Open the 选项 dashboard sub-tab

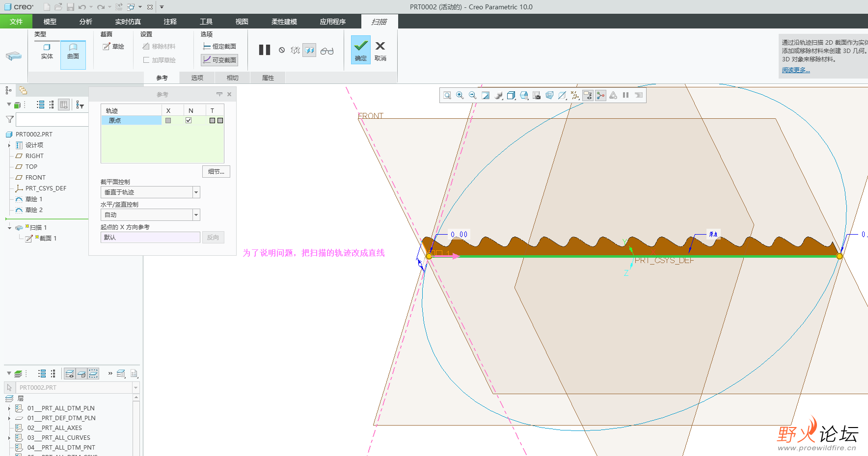click(197, 78)
